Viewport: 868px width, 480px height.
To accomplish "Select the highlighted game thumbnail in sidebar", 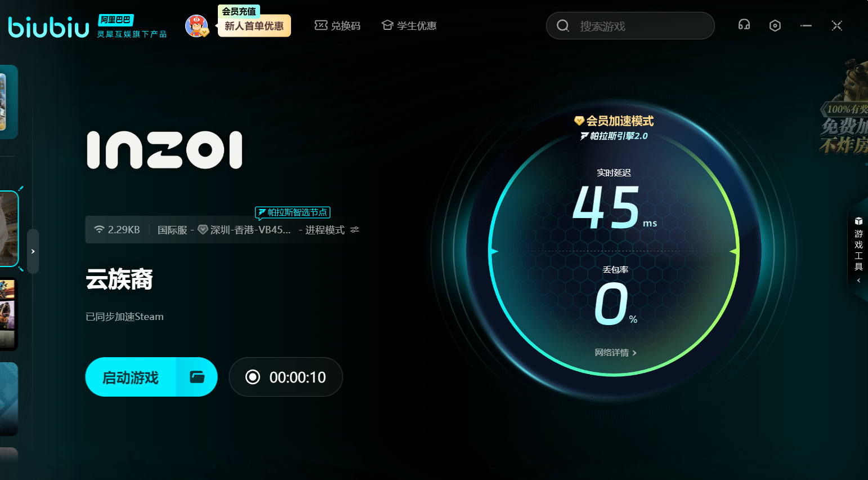I will point(9,228).
